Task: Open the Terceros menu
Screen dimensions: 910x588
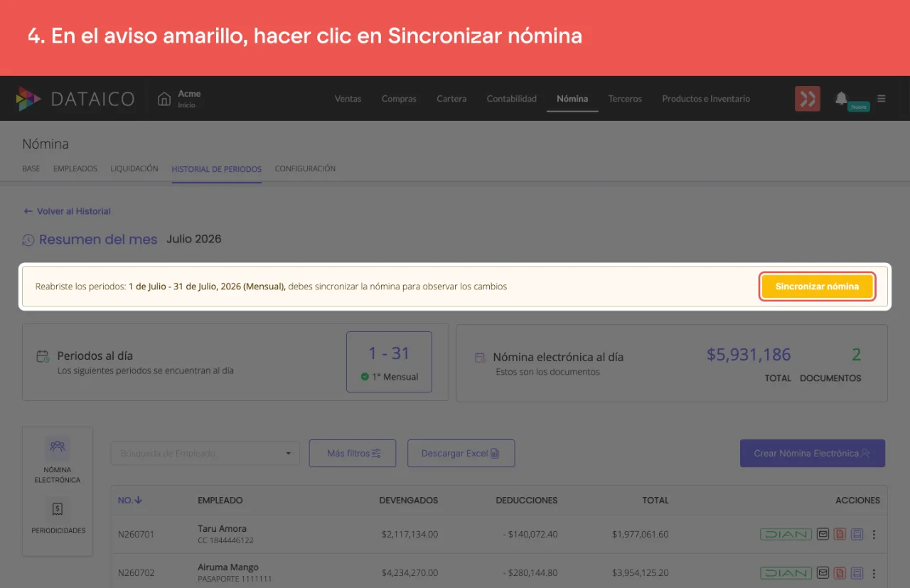Action: pyautogui.click(x=625, y=99)
